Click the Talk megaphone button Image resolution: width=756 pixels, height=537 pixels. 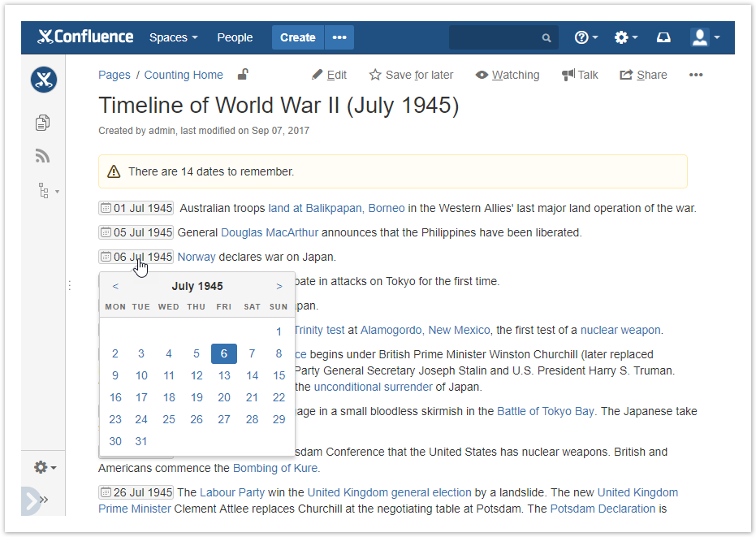[580, 75]
